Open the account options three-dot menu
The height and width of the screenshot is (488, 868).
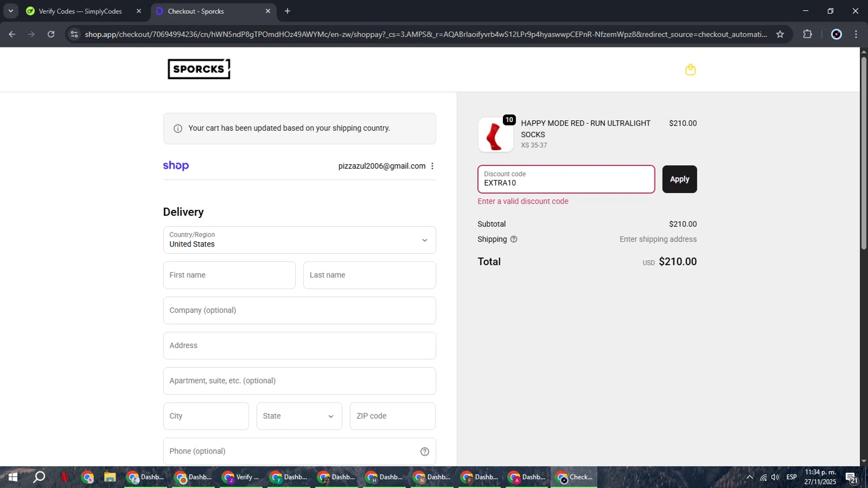click(x=432, y=166)
